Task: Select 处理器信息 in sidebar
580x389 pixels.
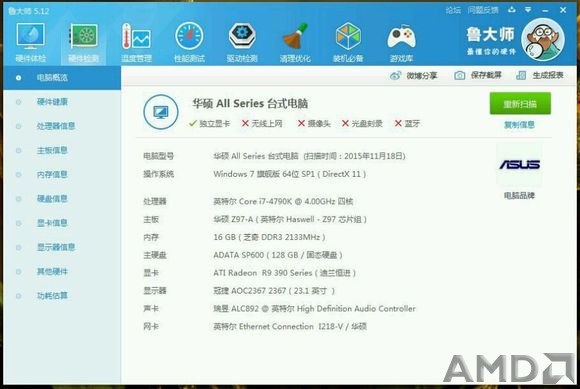Action: tap(56, 126)
